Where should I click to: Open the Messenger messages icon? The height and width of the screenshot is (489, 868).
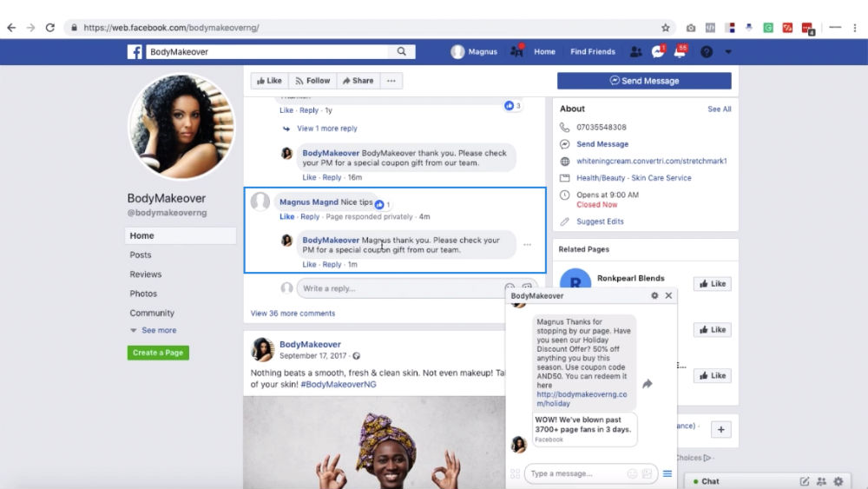658,51
